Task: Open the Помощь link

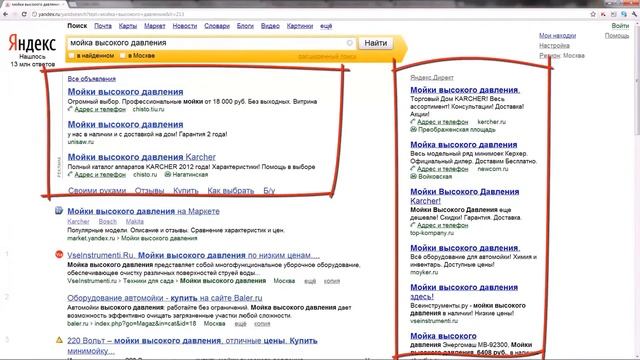Action: tap(617, 36)
